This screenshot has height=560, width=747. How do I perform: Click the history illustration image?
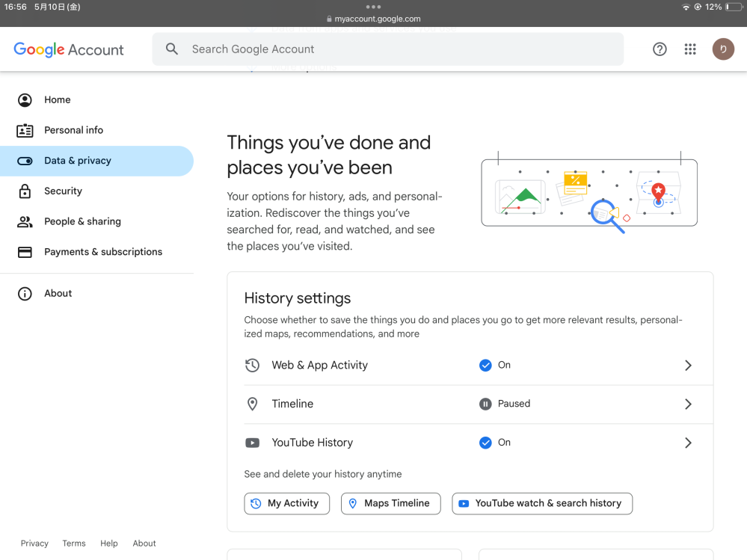[589, 193]
